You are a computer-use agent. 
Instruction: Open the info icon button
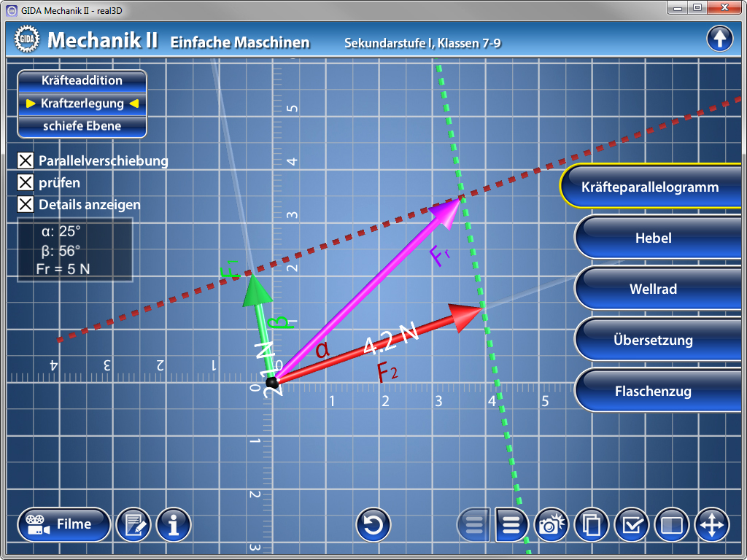click(174, 524)
